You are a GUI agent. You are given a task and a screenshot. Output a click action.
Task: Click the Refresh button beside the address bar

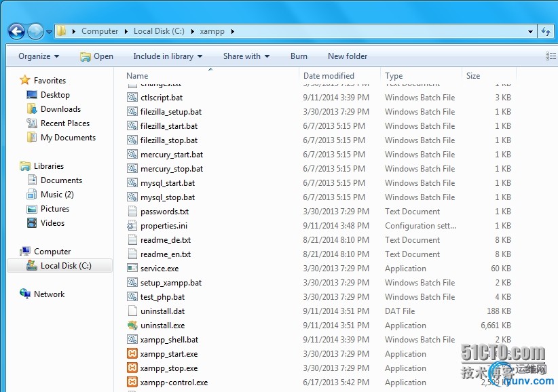(x=546, y=32)
